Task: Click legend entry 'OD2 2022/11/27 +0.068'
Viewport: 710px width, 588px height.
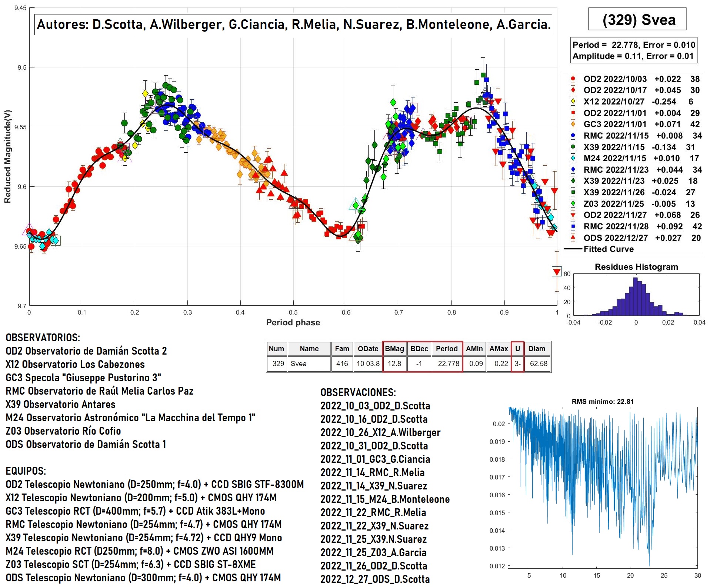Action: (x=635, y=215)
